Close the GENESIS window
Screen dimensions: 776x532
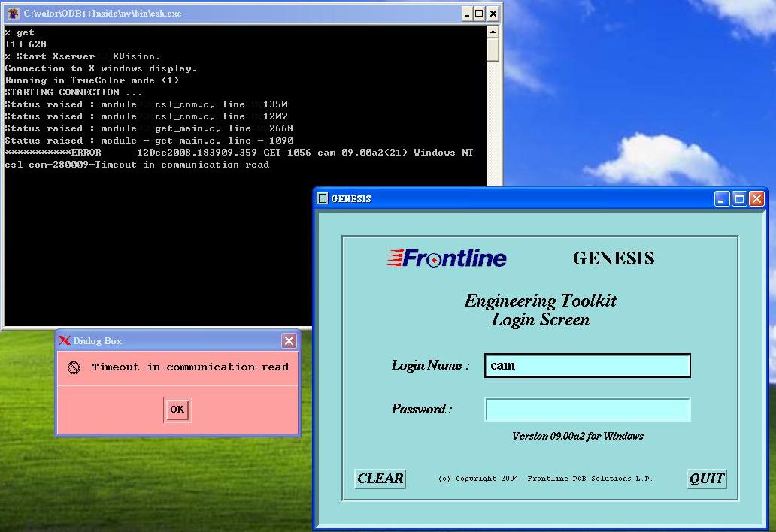pos(756,199)
